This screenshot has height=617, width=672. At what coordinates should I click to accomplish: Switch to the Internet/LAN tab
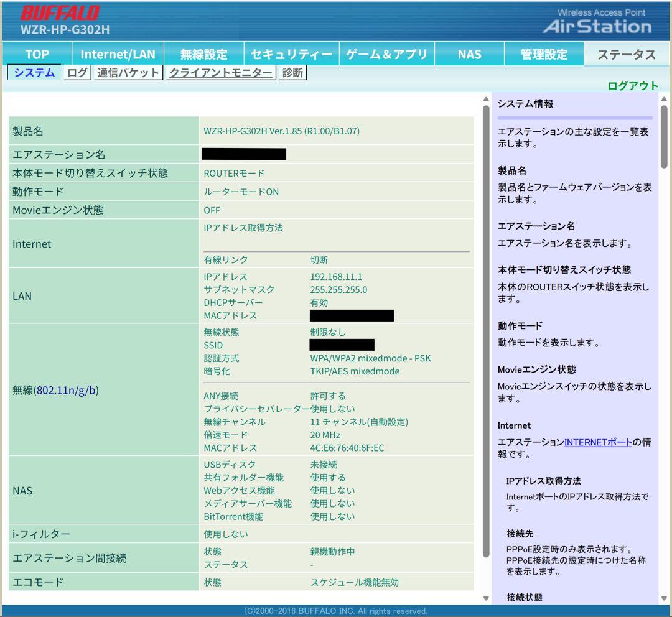coord(118,54)
